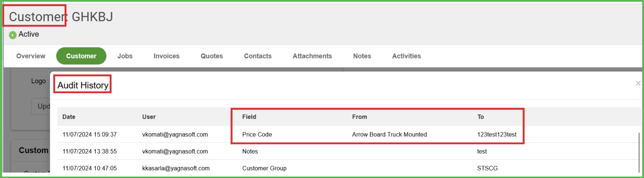Go to the Invoices tab
The width and height of the screenshot is (644, 178).
pyautogui.click(x=167, y=56)
